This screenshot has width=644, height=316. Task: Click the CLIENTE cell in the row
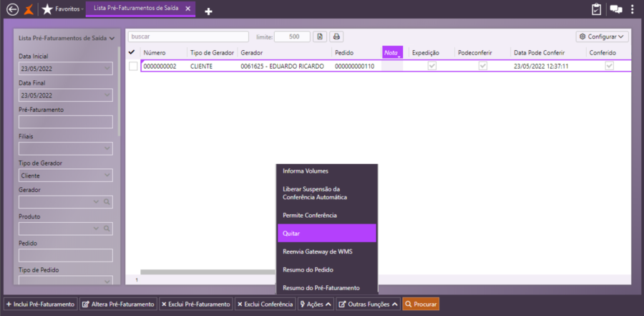202,66
